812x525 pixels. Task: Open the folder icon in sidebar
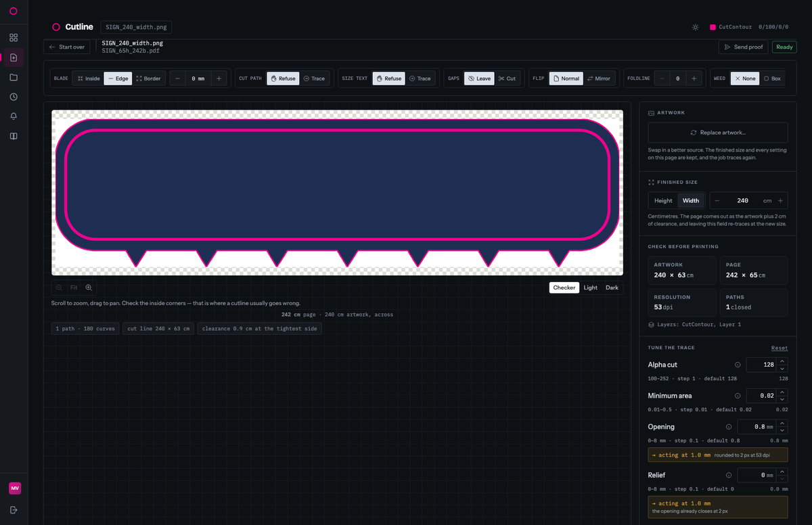[x=14, y=77]
